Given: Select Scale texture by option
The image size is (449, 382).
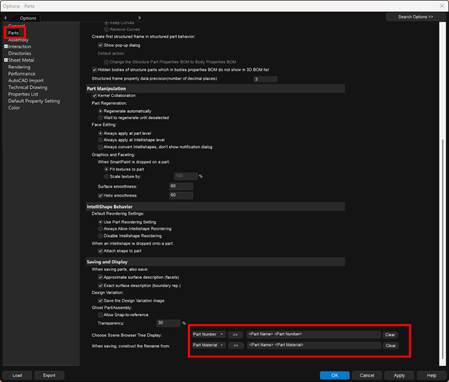Looking at the screenshot, I should tap(106, 176).
